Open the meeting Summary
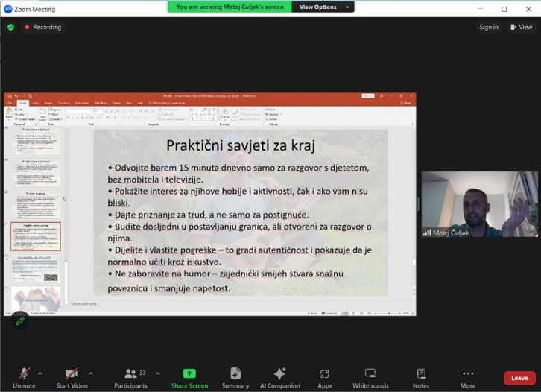The width and height of the screenshot is (541, 392). click(x=235, y=373)
